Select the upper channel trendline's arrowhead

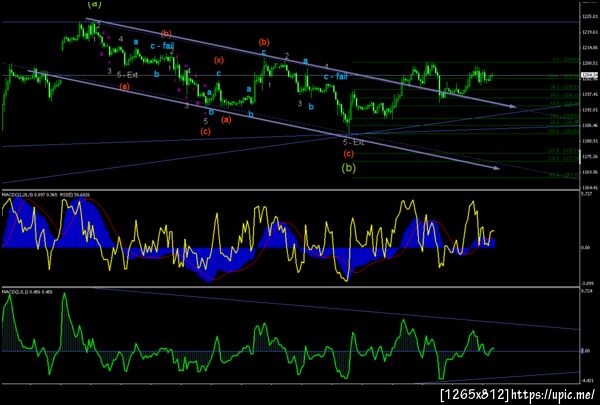pyautogui.click(x=512, y=106)
